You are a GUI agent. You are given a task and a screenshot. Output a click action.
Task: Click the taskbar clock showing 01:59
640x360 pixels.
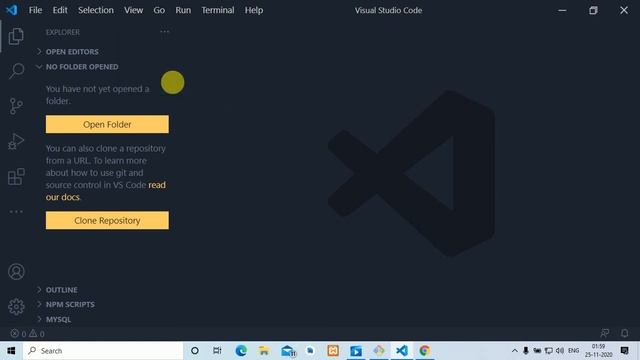(598, 351)
